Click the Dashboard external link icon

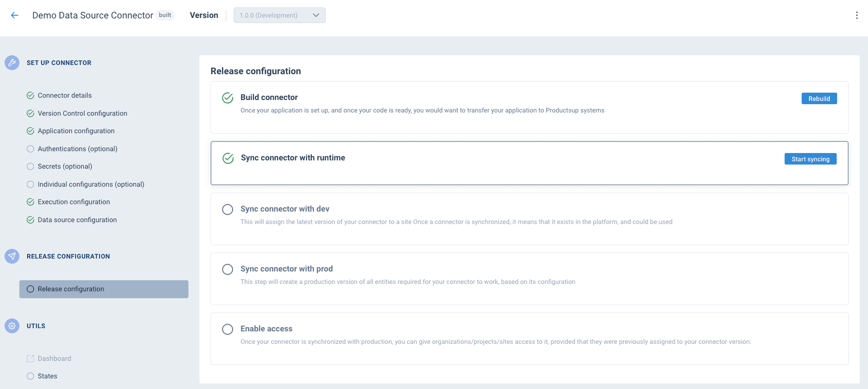[x=30, y=359]
